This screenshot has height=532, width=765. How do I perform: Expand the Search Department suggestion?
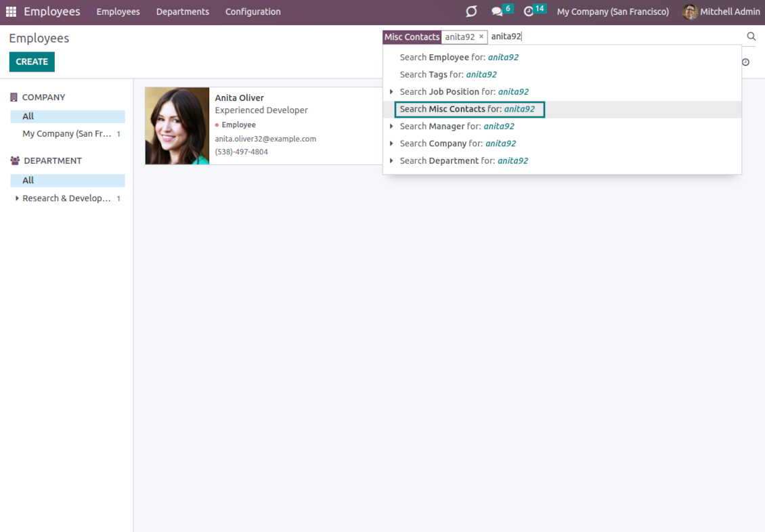click(x=391, y=161)
